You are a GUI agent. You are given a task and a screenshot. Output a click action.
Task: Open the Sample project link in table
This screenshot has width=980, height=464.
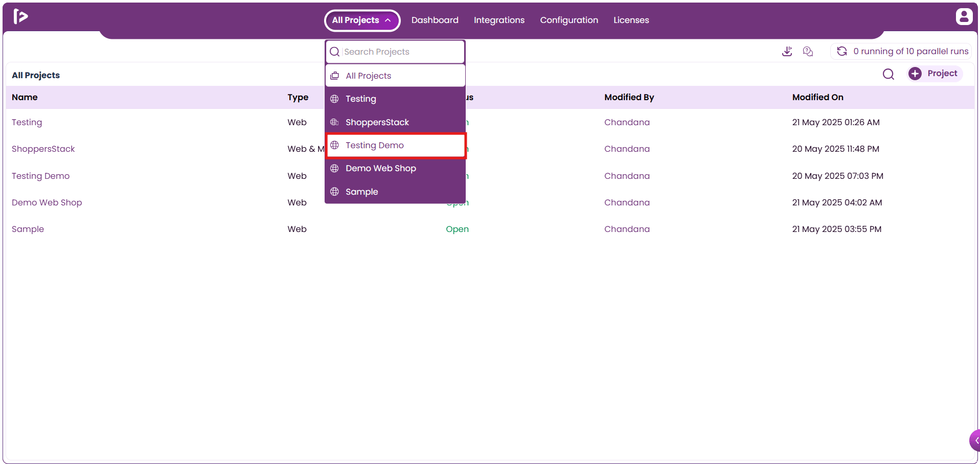[28, 229]
